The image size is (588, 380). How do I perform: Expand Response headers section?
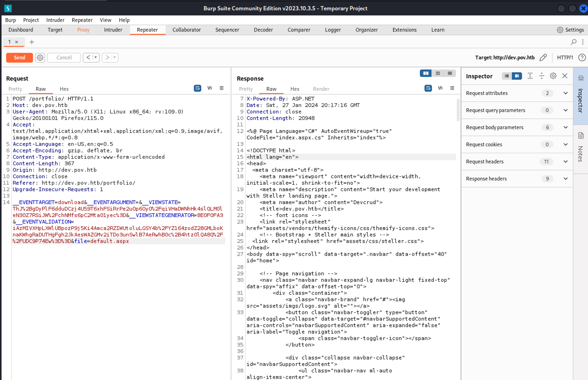pos(565,179)
